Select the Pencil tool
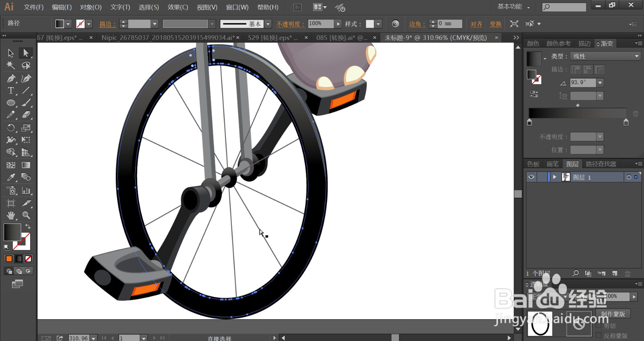This screenshot has height=341, width=644. point(11,115)
